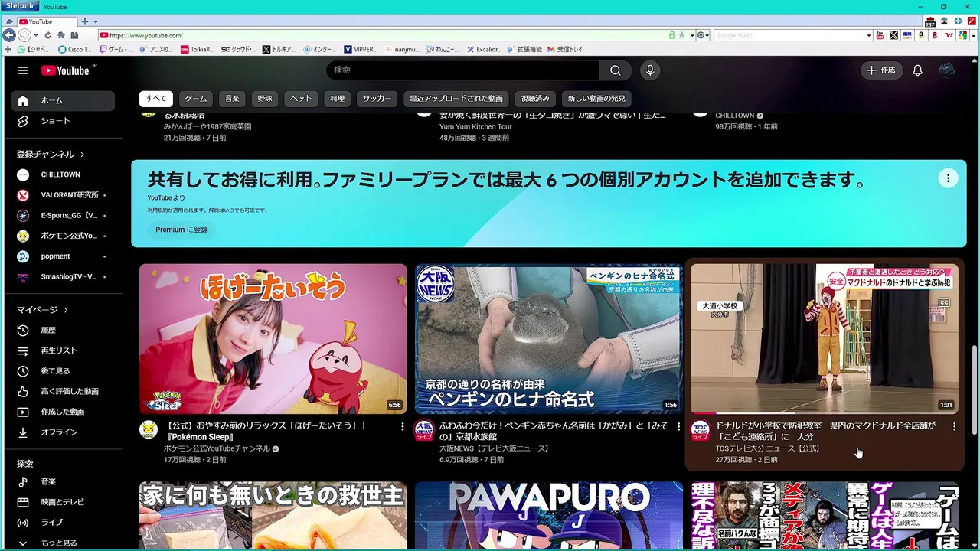Open ショート (Shorts) in sidebar
The image size is (980, 551).
click(x=63, y=121)
